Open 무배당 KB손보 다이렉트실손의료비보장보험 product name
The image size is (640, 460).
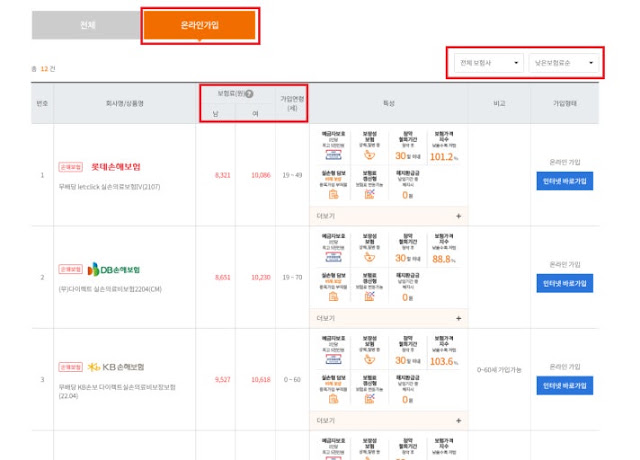point(117,391)
